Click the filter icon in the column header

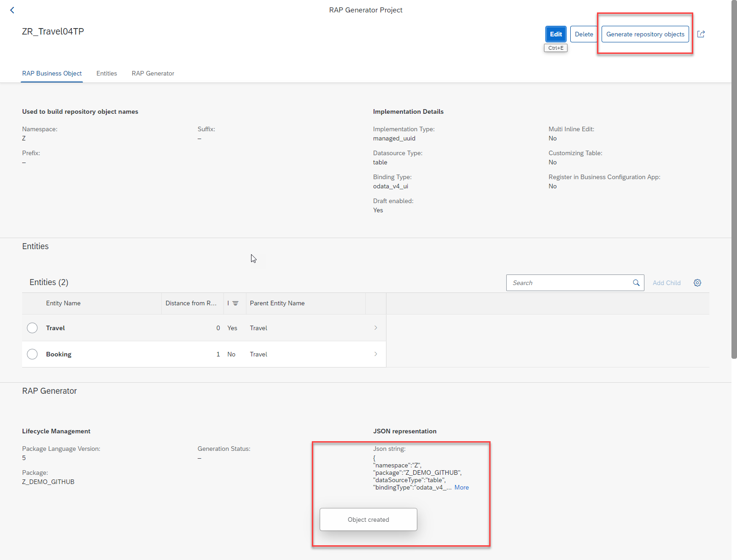point(235,303)
